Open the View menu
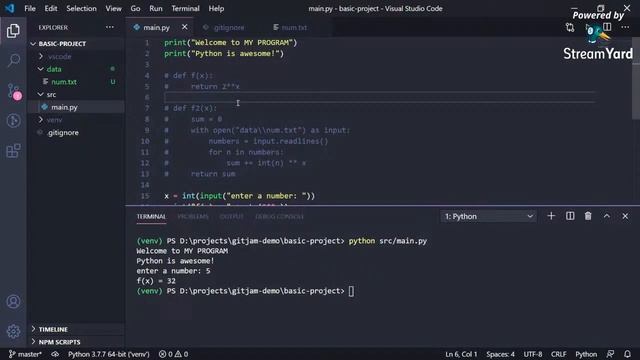The image size is (640, 360). (x=113, y=8)
